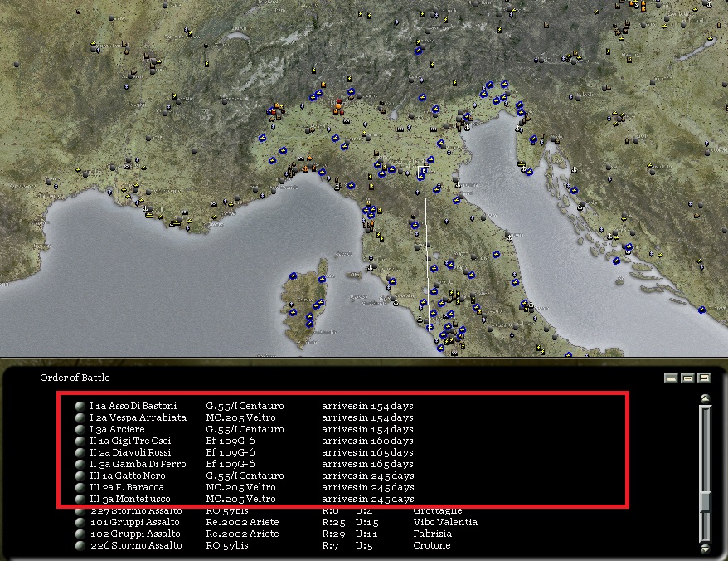Click 'arrives in 165 days' for Diavoli Rossi
Viewport: 728px width, 561px height.
367,452
